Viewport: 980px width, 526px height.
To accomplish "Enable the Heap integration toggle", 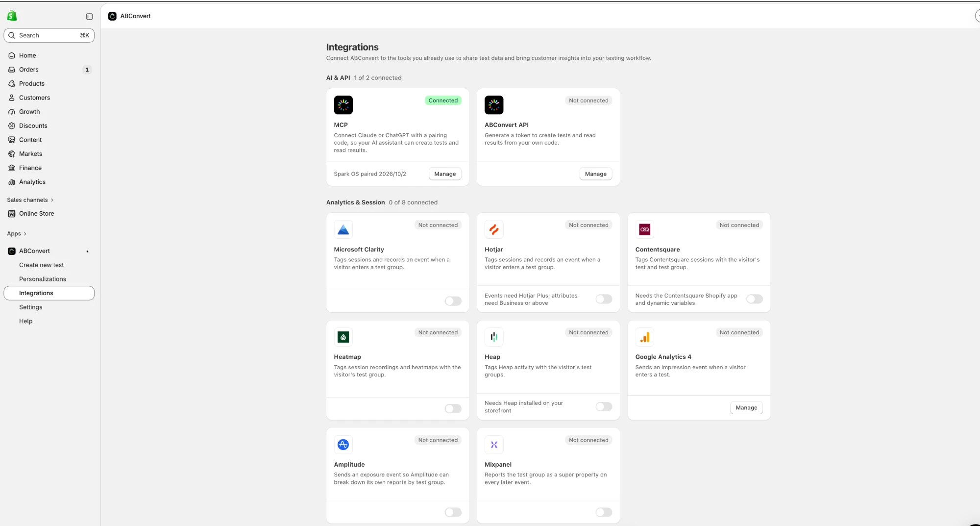I will 604,406.
